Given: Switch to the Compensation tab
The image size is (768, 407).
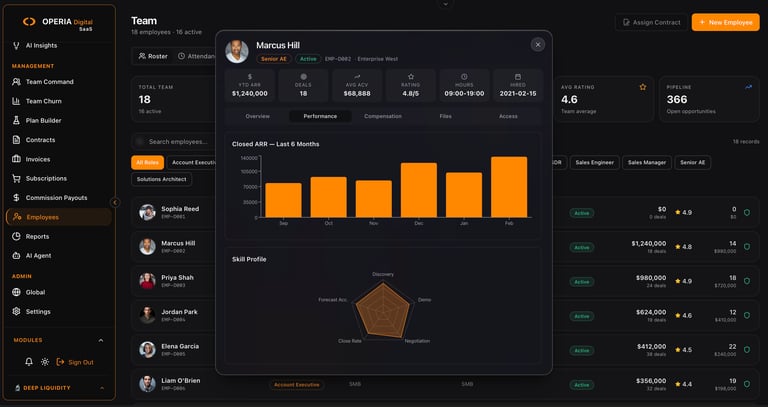Looking at the screenshot, I should (383, 116).
